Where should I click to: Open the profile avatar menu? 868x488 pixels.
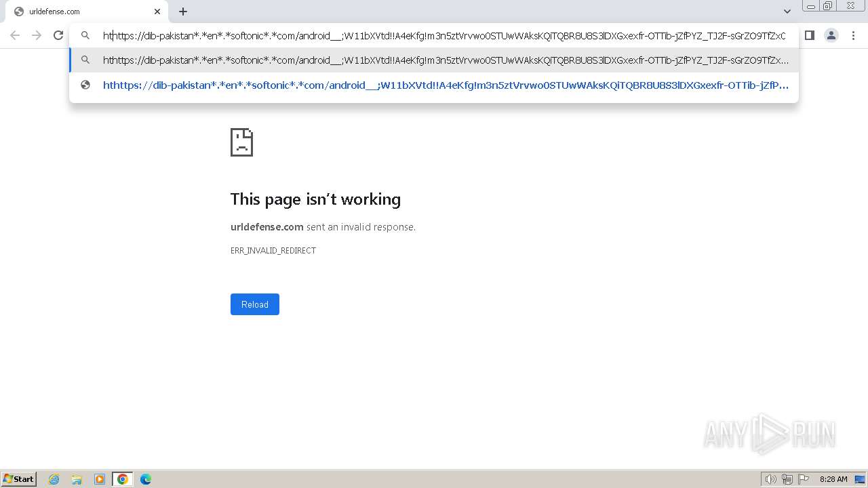(x=831, y=35)
